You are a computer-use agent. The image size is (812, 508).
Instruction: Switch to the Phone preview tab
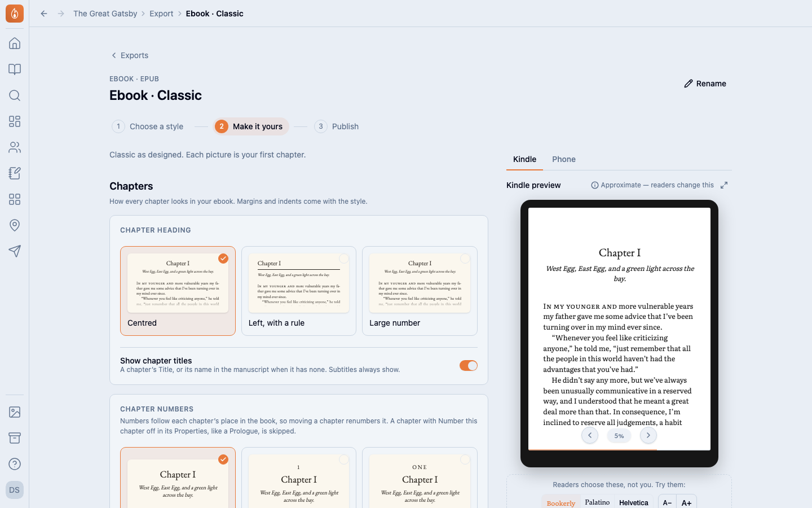564,159
